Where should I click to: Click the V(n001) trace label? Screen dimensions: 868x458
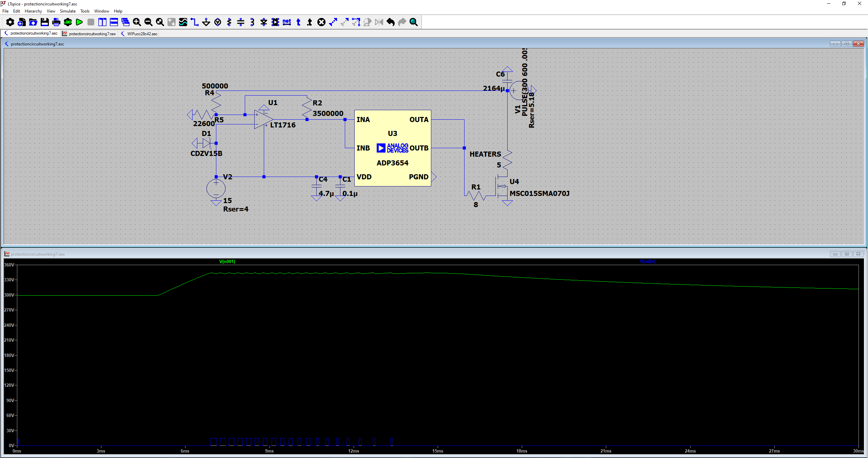227,261
